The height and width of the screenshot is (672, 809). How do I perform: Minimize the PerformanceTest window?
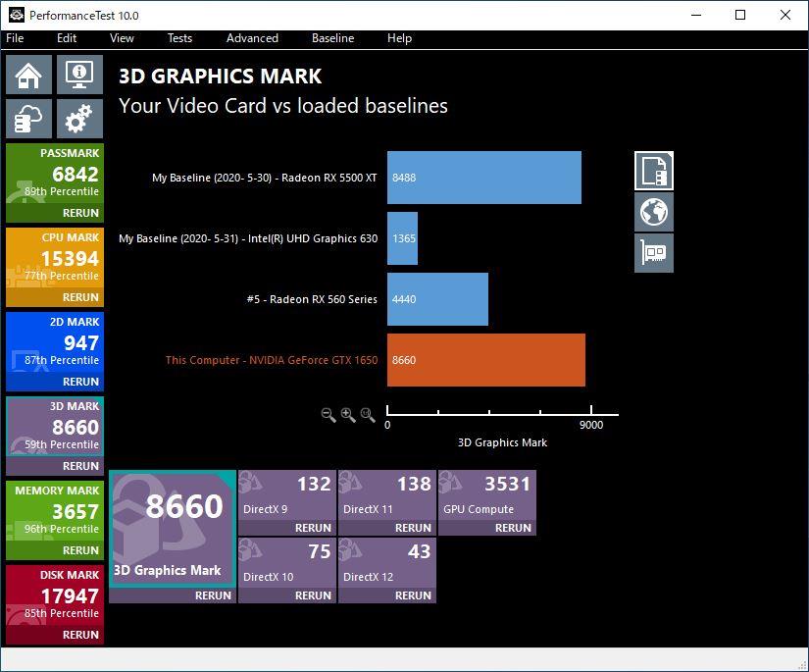pos(696,15)
